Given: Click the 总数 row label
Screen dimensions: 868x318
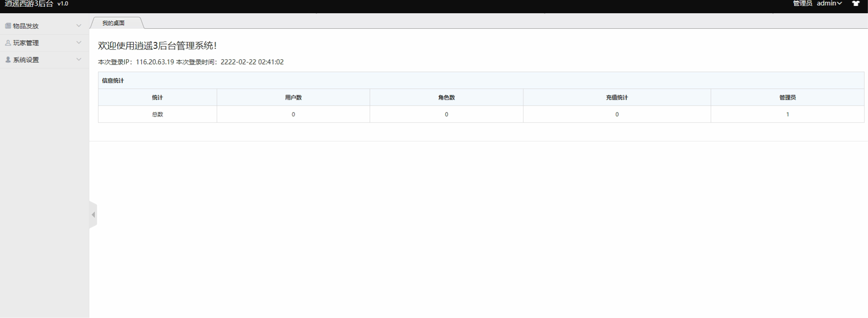Looking at the screenshot, I should pyautogui.click(x=157, y=114).
